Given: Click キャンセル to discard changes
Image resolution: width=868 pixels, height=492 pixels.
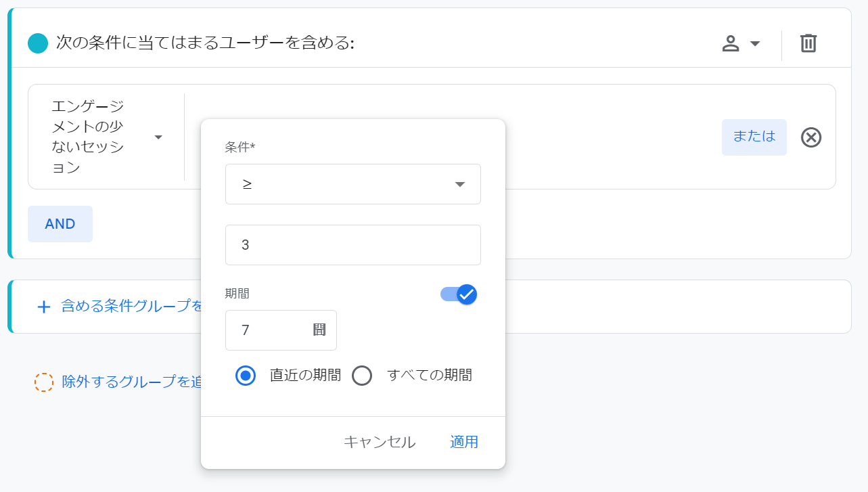Looking at the screenshot, I should point(380,442).
